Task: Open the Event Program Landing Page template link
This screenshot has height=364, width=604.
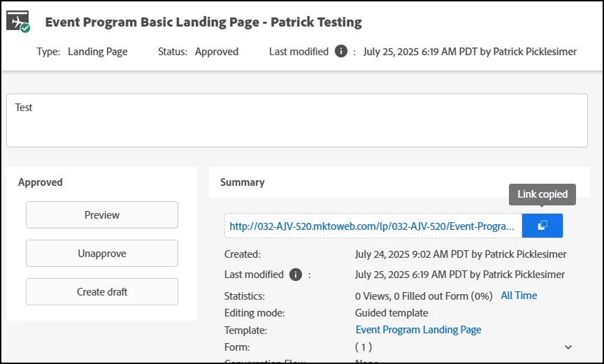Action: click(418, 330)
